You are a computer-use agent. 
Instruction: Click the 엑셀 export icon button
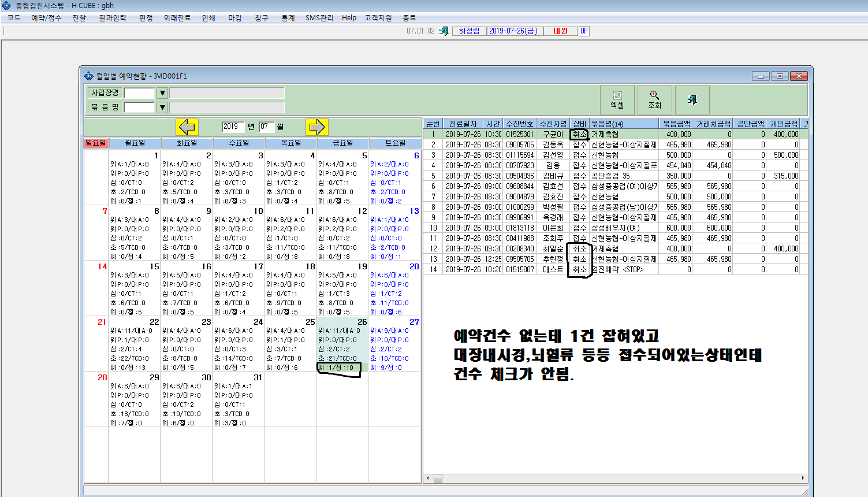(x=617, y=100)
